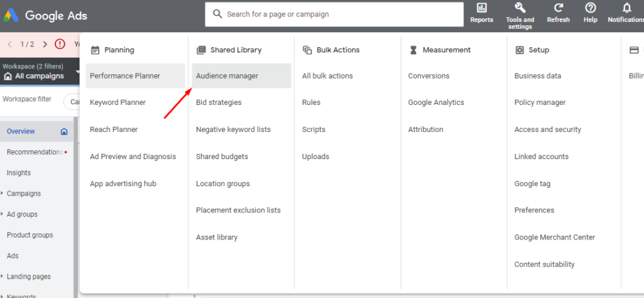
Task: Open Scripts under Bulk Actions
Action: 314,130
